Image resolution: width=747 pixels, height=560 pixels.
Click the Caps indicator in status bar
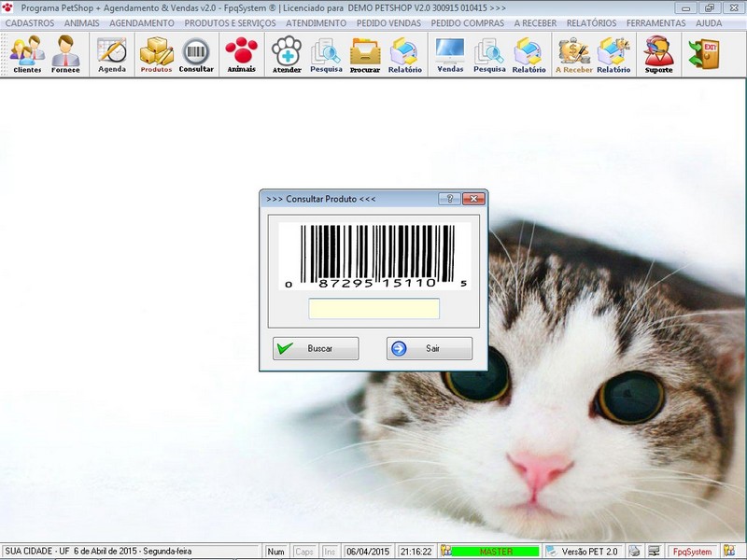[x=304, y=552]
